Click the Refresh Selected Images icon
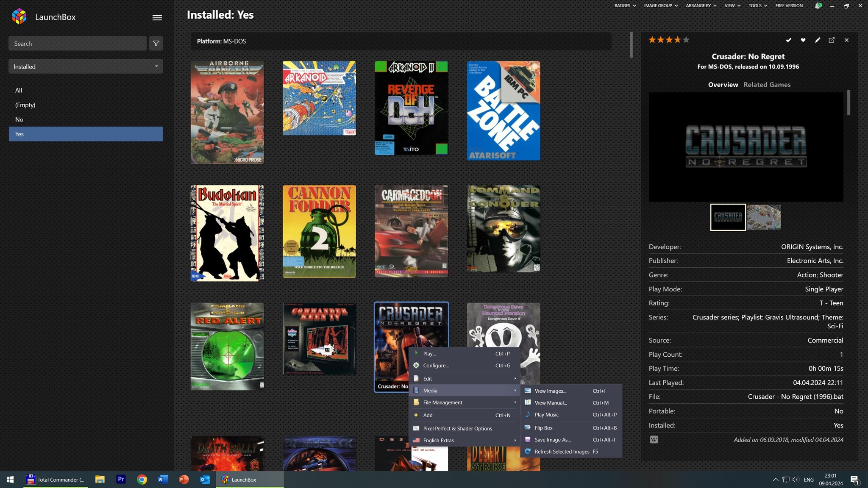The height and width of the screenshot is (488, 868). coord(528,452)
